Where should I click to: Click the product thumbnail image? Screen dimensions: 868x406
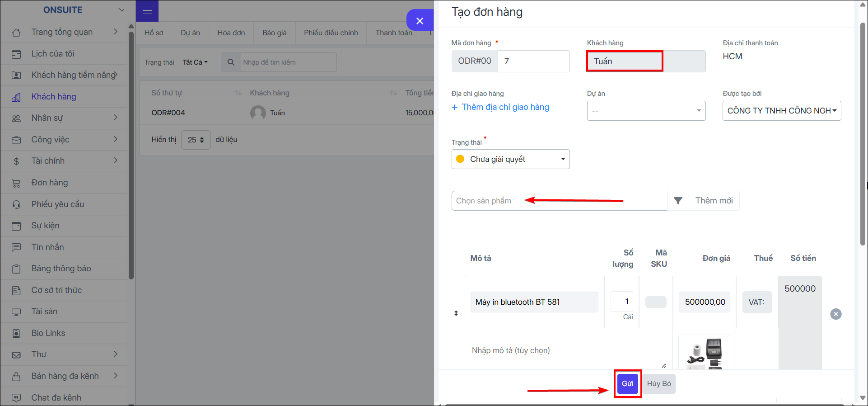pyautogui.click(x=704, y=353)
